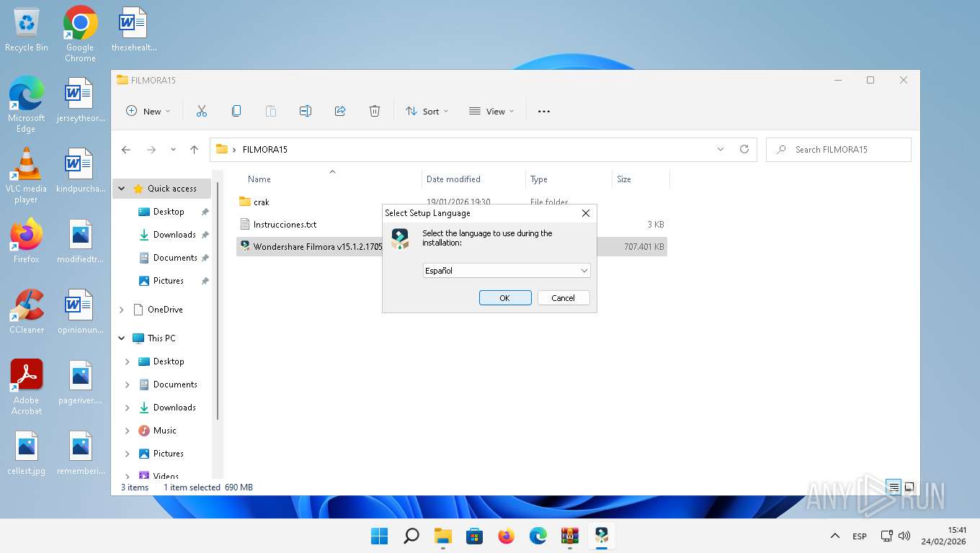This screenshot has width=980, height=553.
Task: Click the Copy icon in Explorer toolbar
Action: tap(236, 111)
